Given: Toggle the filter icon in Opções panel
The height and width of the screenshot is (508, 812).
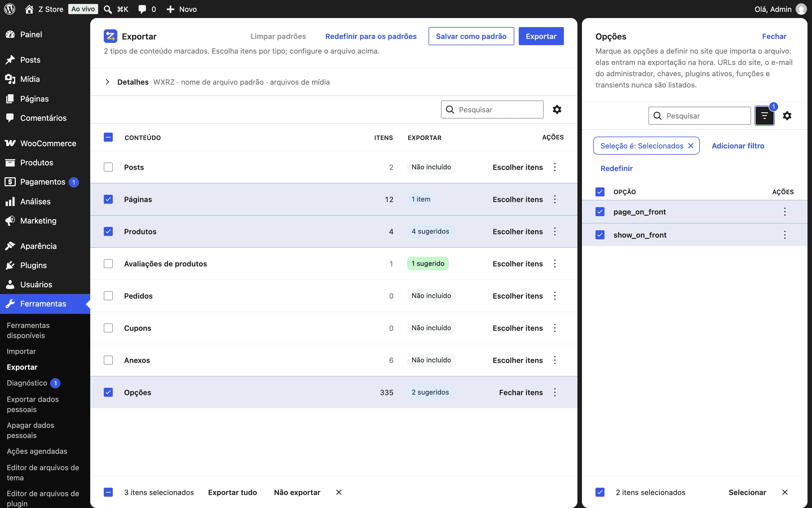Looking at the screenshot, I should click(x=764, y=116).
